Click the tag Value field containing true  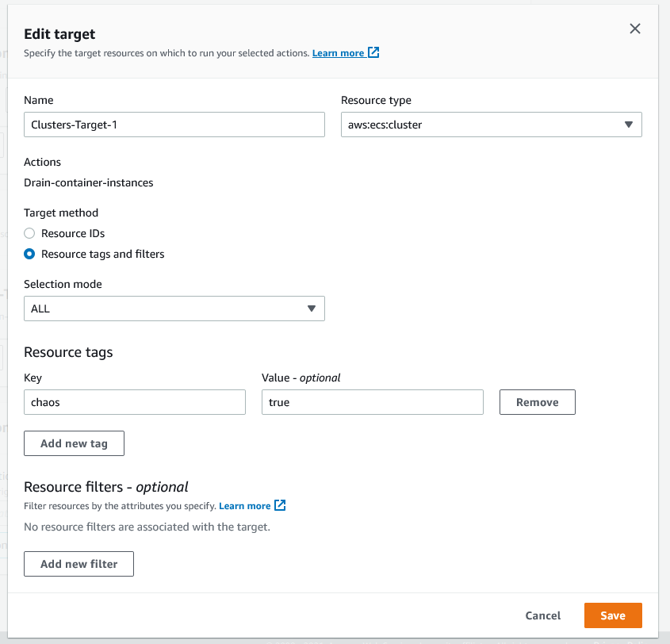pos(373,402)
